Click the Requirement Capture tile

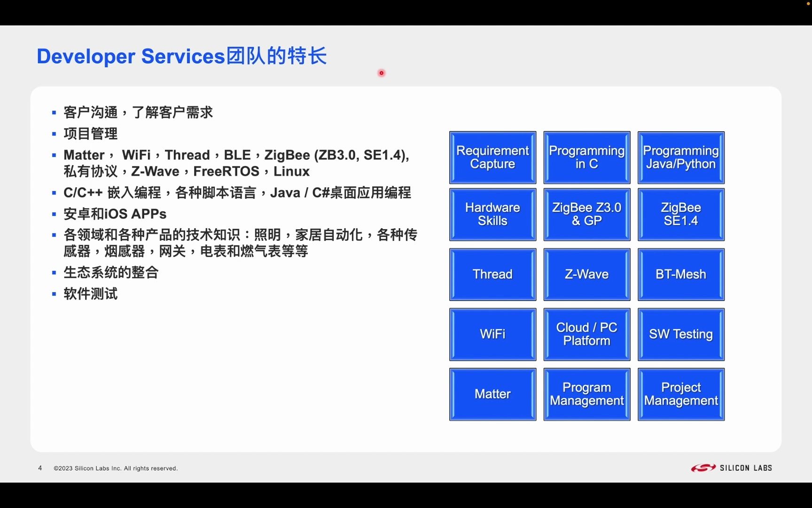492,158
